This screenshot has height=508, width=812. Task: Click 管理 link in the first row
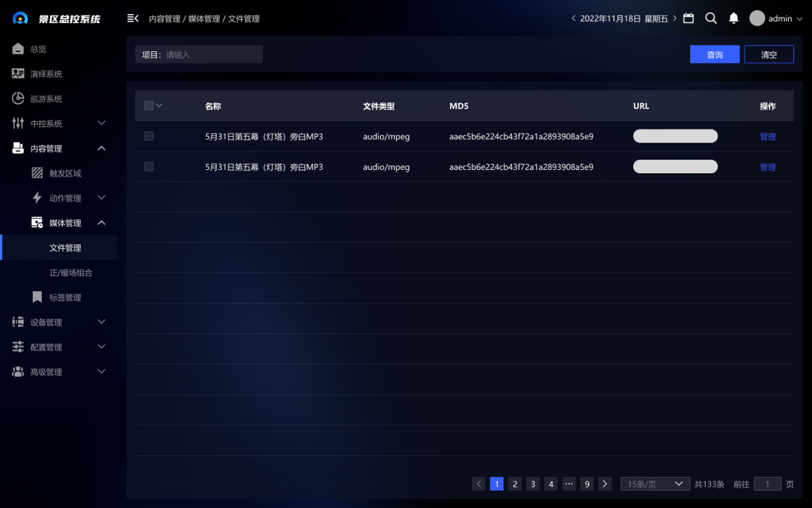(x=767, y=137)
